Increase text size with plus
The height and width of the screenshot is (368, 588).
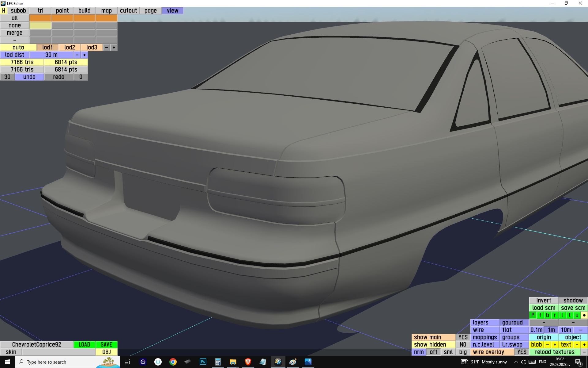584,344
